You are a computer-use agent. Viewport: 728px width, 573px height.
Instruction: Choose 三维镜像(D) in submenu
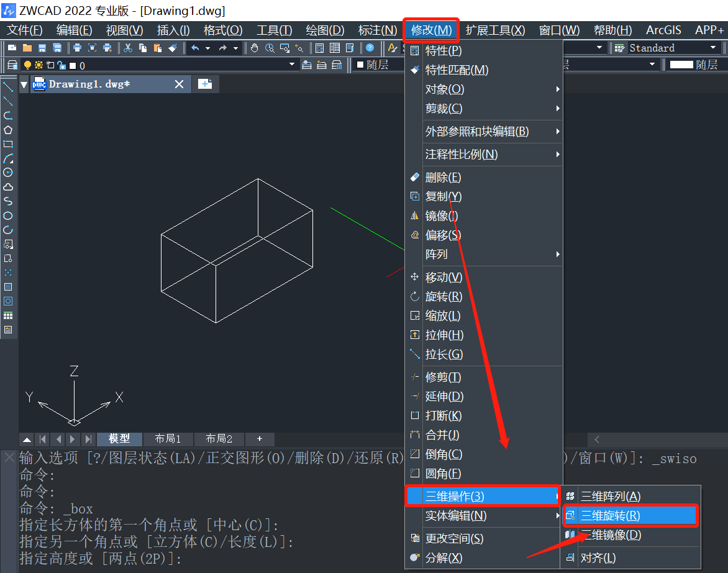pos(630,535)
